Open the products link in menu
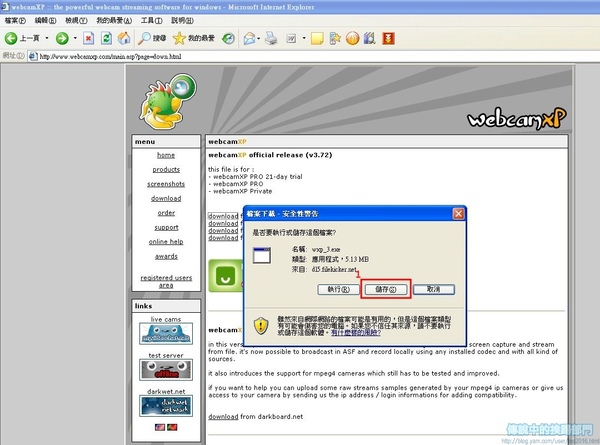 tap(166, 170)
